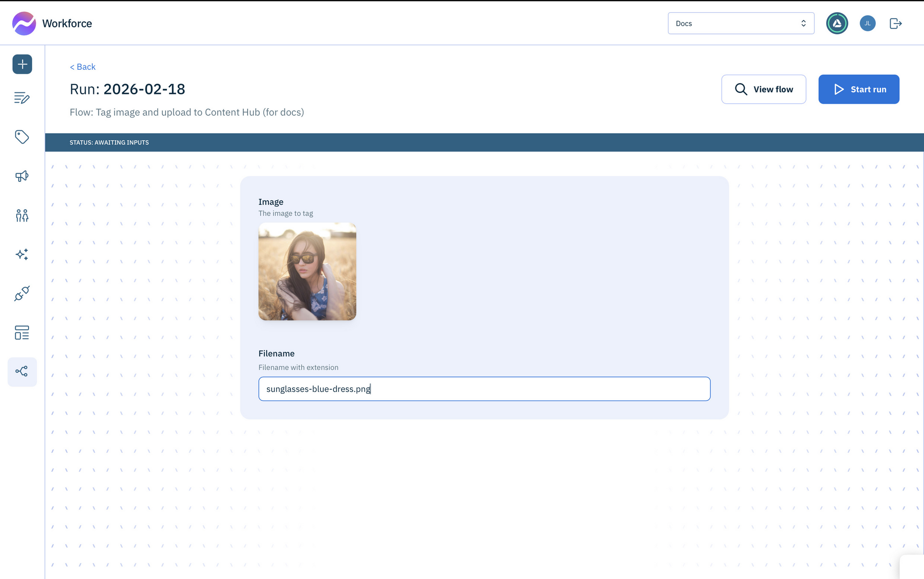Go back using the Back link
This screenshot has width=924, height=579.
click(x=83, y=67)
